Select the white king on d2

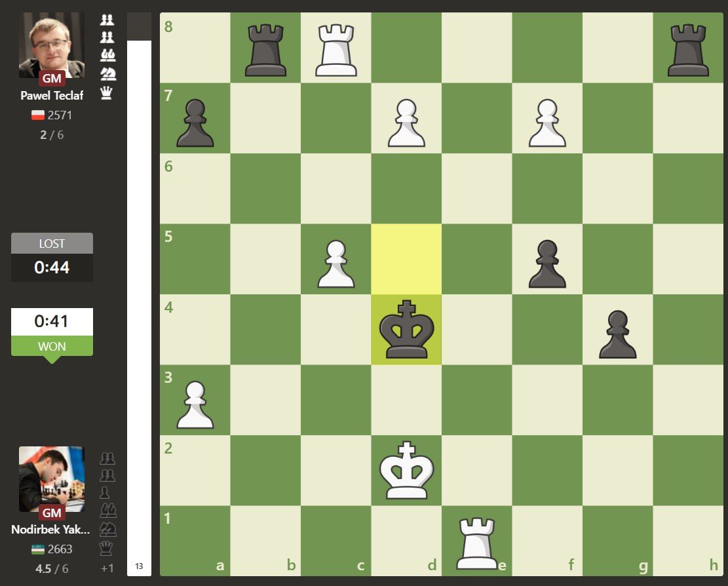click(406, 471)
